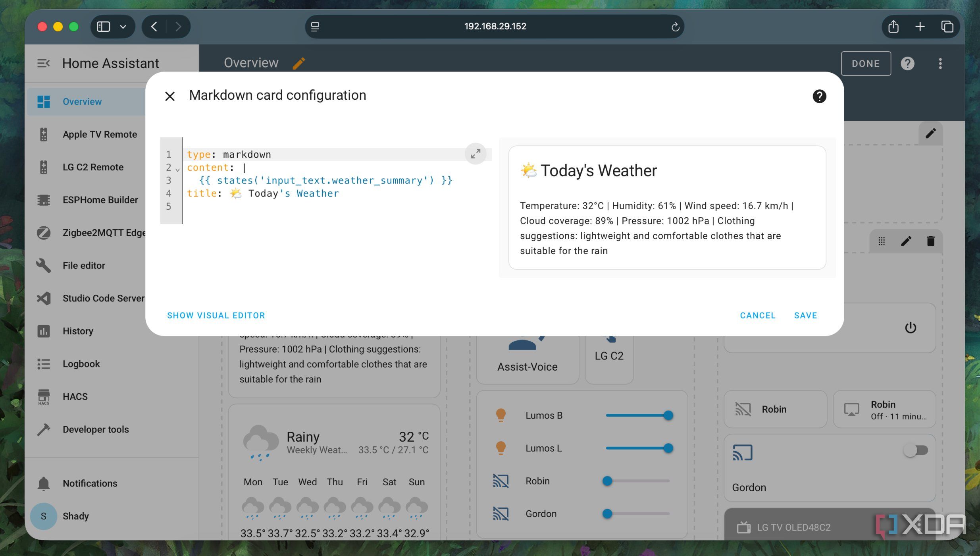
Task: Focus the address bar showing 192.168.29.152
Action: 495,27
